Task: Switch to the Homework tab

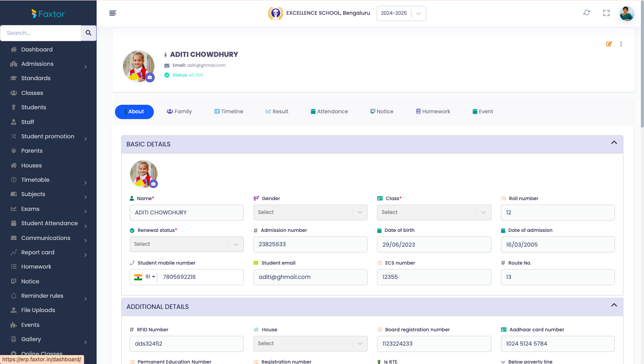Action: coord(433,111)
